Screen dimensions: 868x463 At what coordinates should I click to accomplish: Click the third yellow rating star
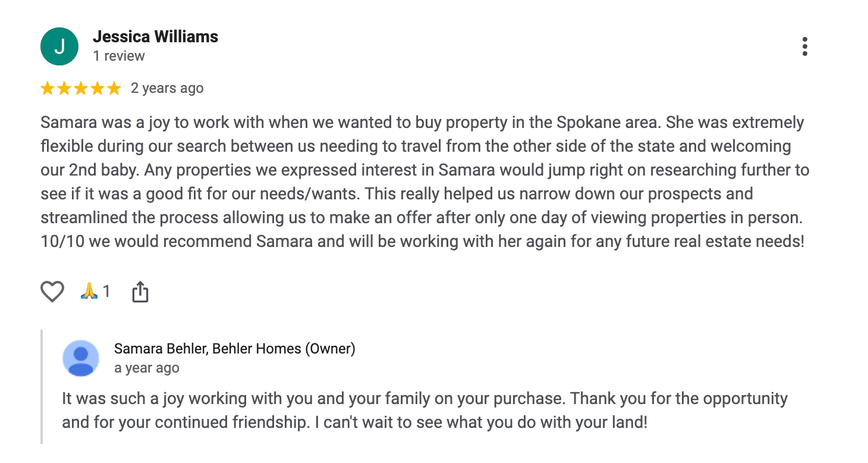[81, 89]
